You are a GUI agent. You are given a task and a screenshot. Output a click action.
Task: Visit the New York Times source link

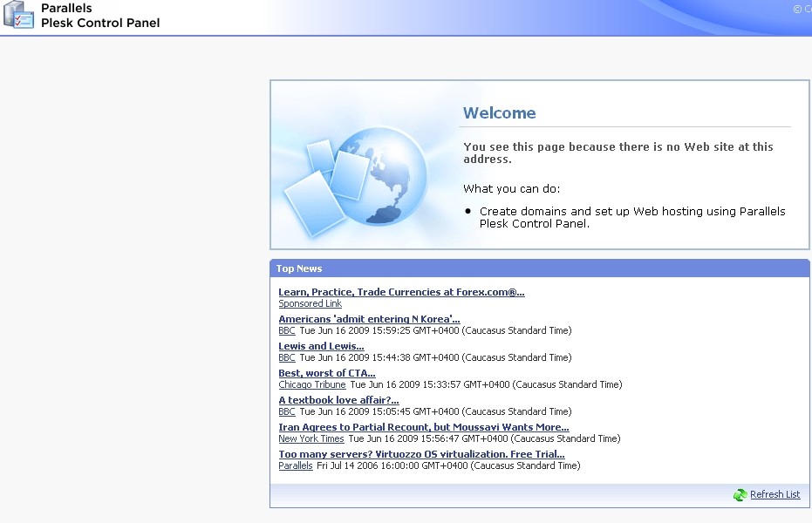point(310,439)
